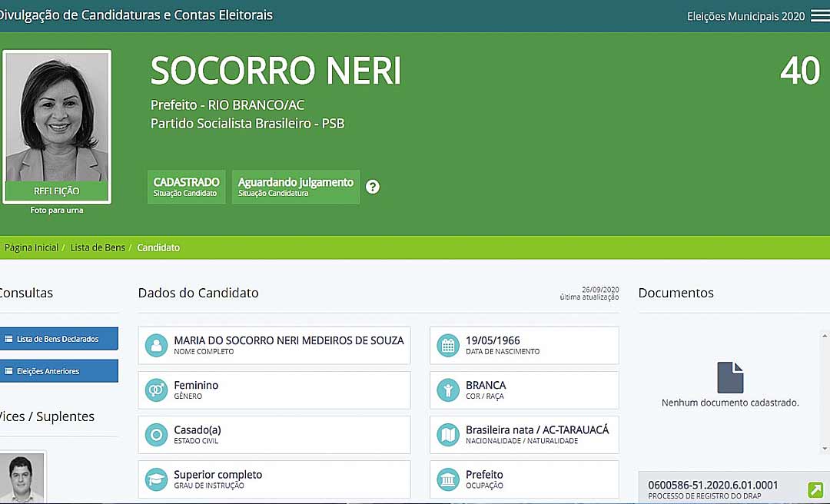
Task: Click the person icon beside full name
Action: [157, 346]
